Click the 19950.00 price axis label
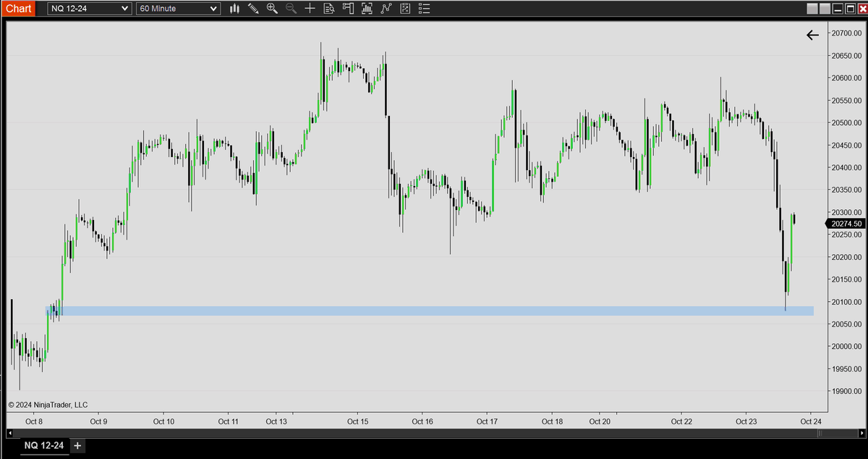This screenshot has width=868, height=459. 846,369
